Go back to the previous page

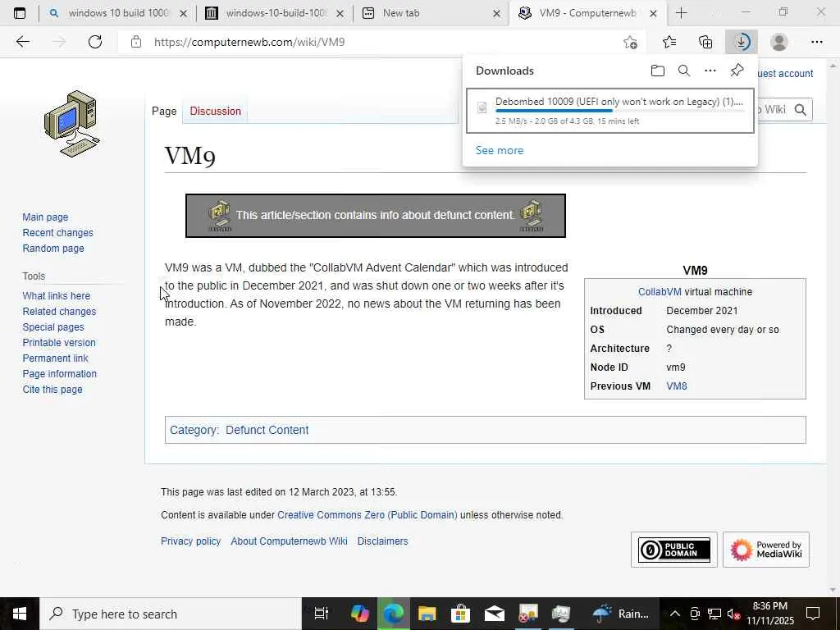tap(22, 42)
